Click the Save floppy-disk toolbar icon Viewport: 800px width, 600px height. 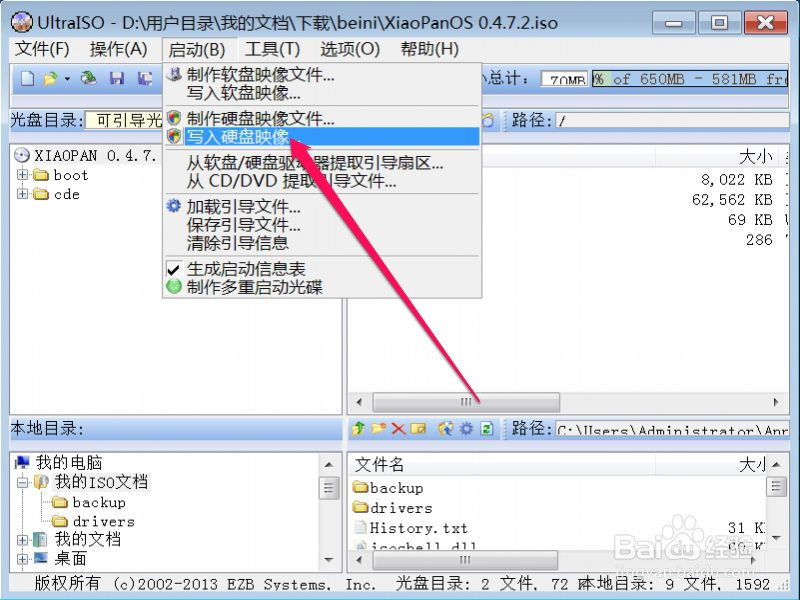[117, 78]
